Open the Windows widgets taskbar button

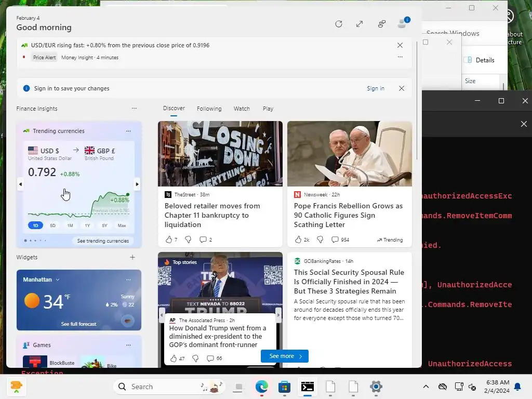(x=16, y=387)
